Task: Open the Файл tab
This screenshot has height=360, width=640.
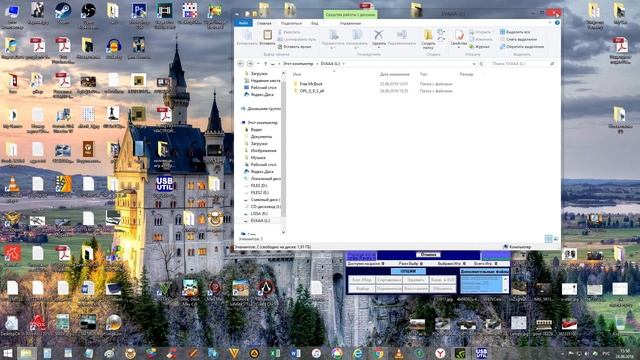Action: pyautogui.click(x=243, y=23)
